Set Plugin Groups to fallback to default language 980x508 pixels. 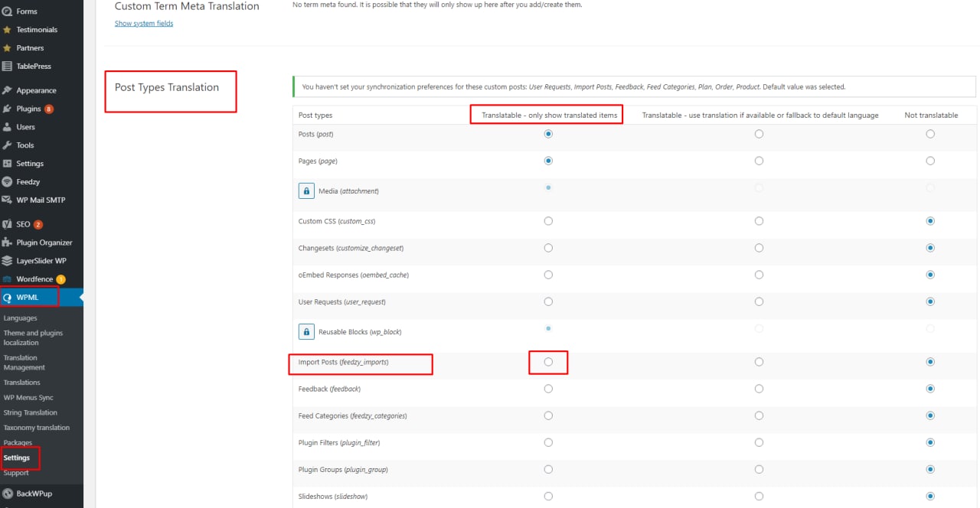[759, 469]
